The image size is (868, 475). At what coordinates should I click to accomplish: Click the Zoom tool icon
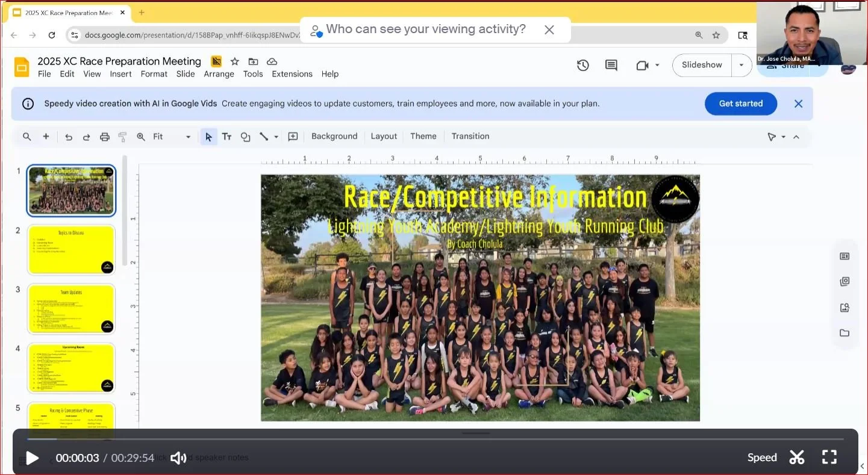coord(141,137)
